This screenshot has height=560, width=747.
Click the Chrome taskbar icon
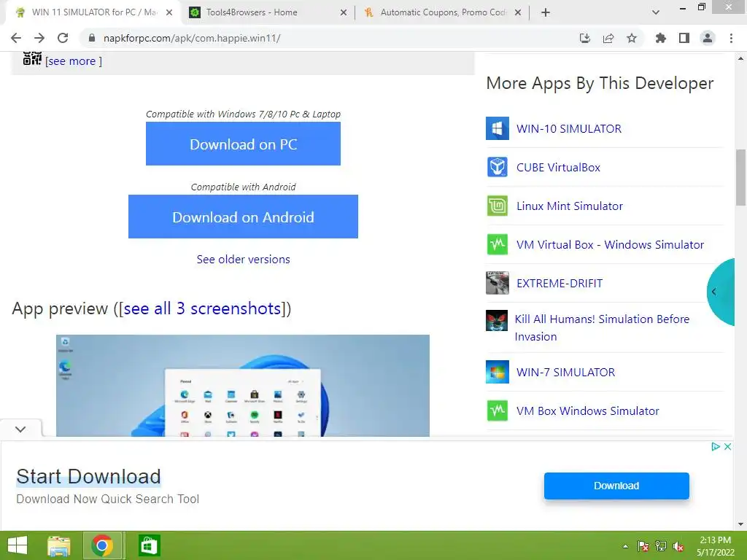102,545
